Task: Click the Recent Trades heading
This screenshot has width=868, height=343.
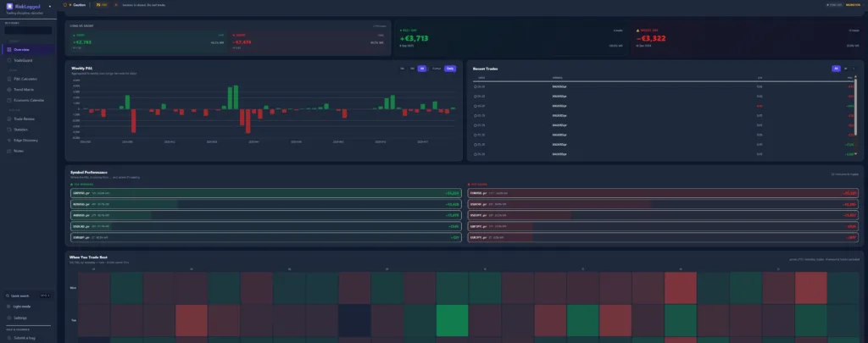Action: click(485, 69)
